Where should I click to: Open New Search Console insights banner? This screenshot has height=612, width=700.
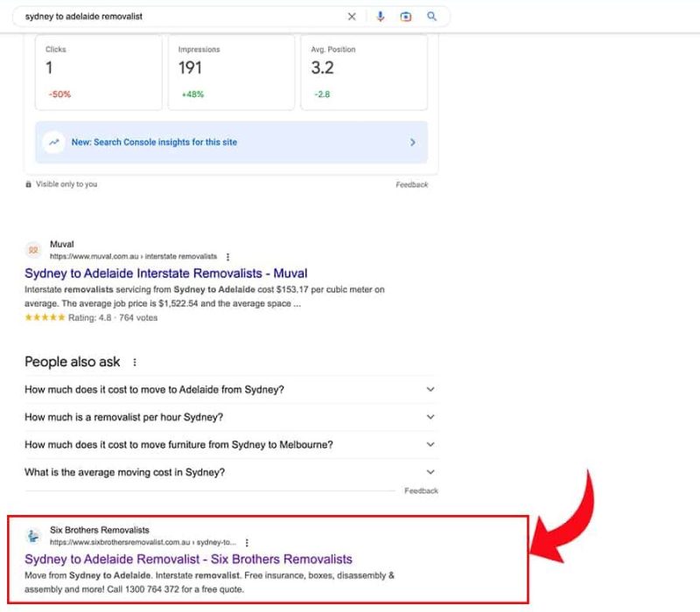click(x=232, y=143)
